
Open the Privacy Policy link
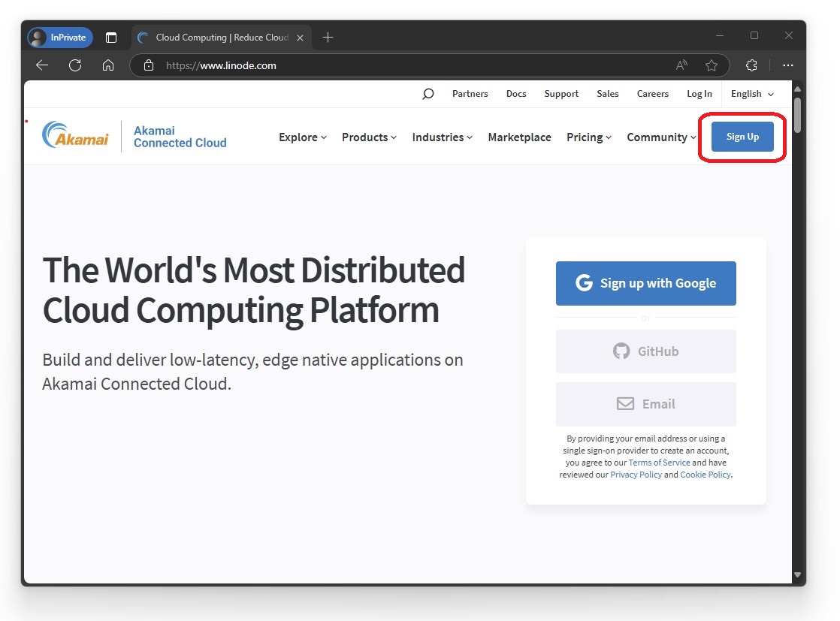636,475
